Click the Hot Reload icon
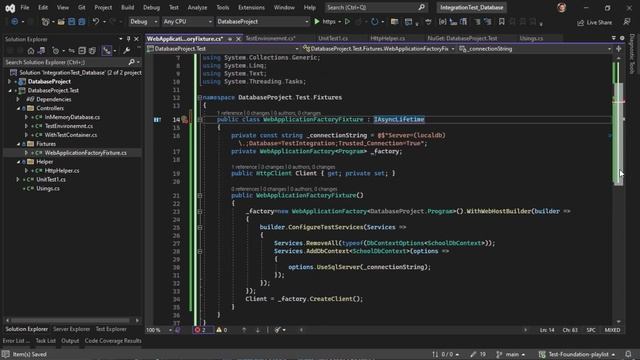 pyautogui.click(x=374, y=22)
